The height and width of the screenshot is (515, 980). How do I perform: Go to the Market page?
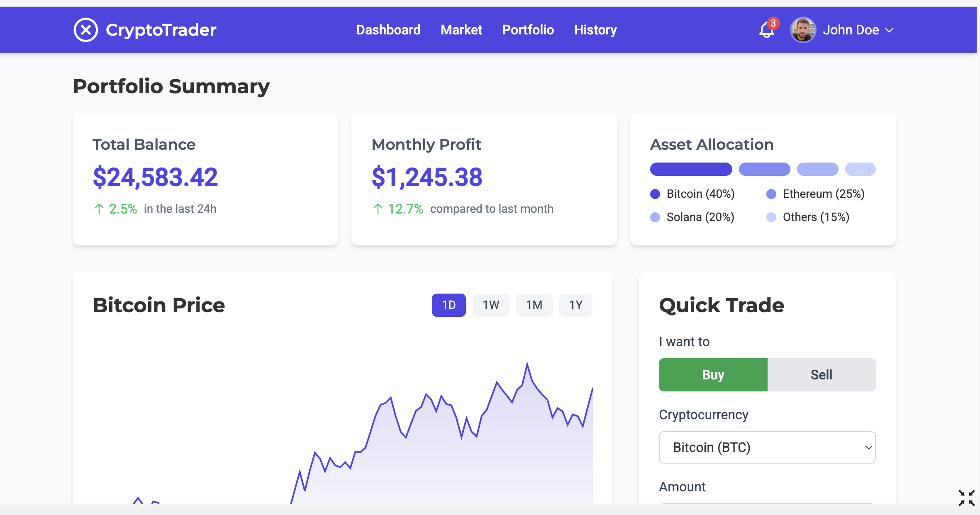461,30
